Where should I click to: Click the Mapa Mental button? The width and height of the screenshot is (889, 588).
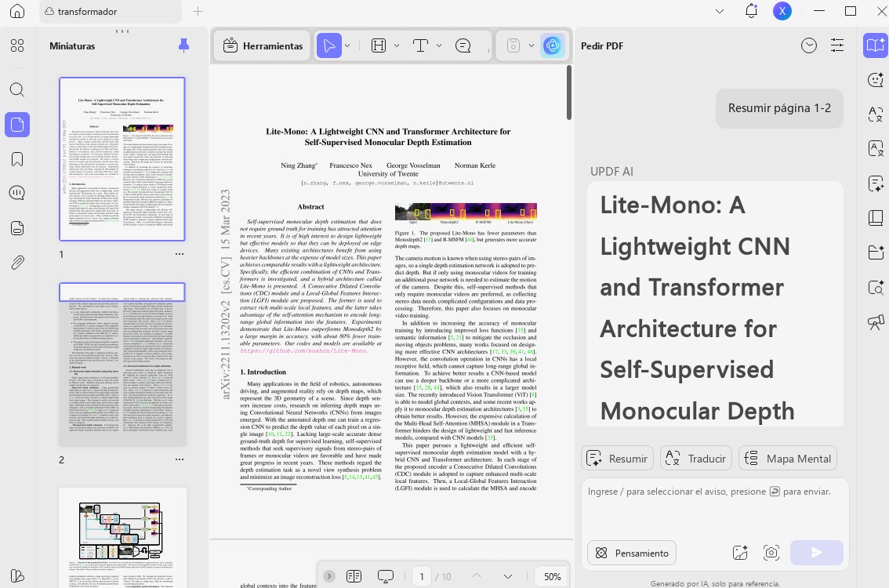pyautogui.click(x=788, y=458)
